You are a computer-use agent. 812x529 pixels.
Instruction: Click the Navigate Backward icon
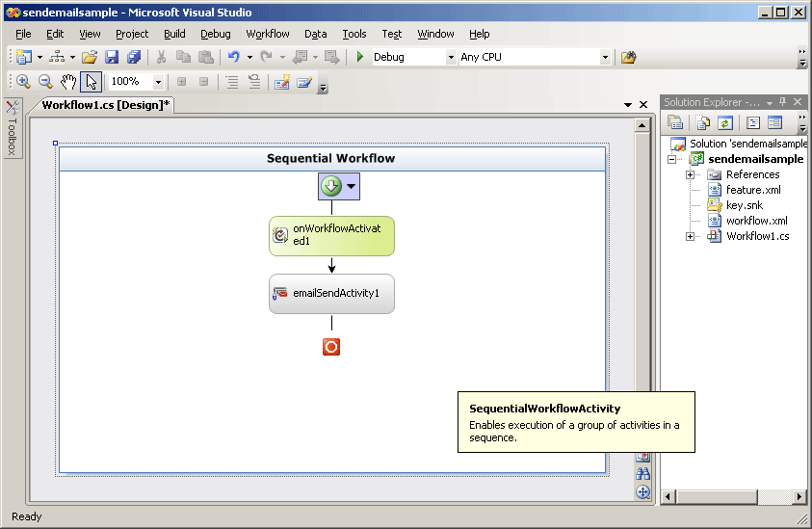click(x=300, y=57)
